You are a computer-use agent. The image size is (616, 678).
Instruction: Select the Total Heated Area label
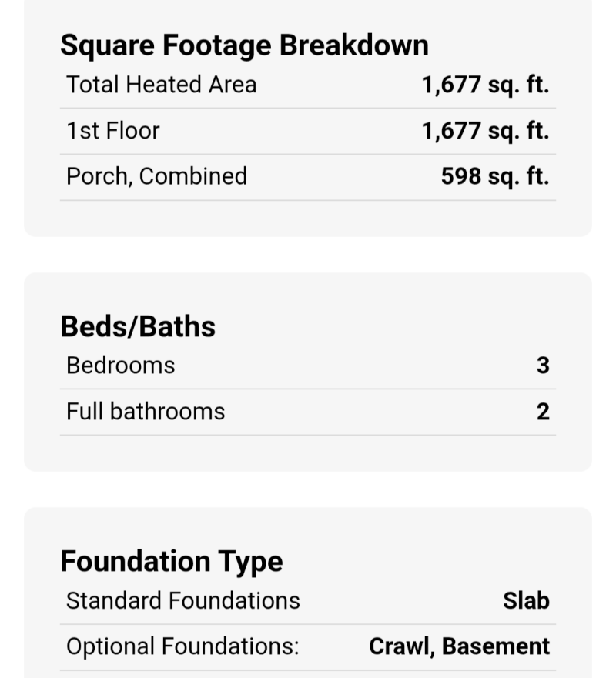(x=161, y=85)
